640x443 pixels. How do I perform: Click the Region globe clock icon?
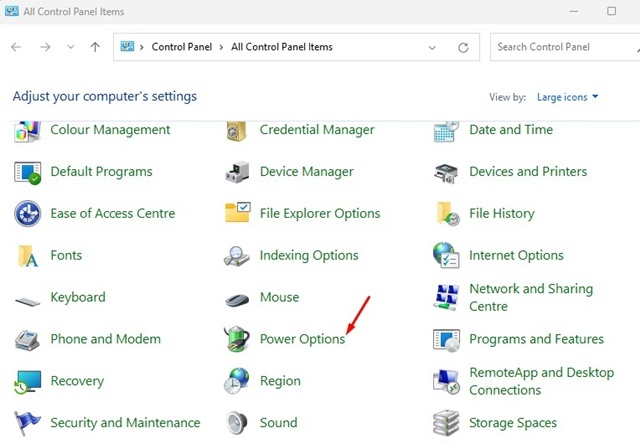(237, 381)
